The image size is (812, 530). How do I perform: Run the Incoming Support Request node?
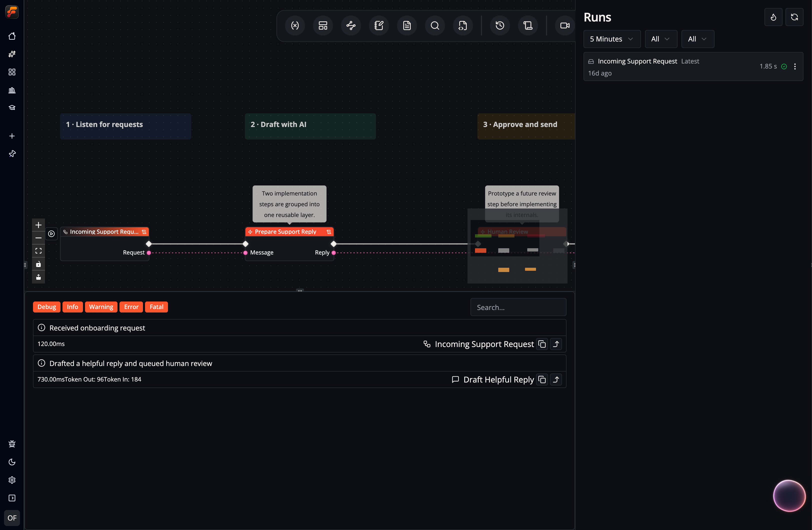pyautogui.click(x=51, y=234)
